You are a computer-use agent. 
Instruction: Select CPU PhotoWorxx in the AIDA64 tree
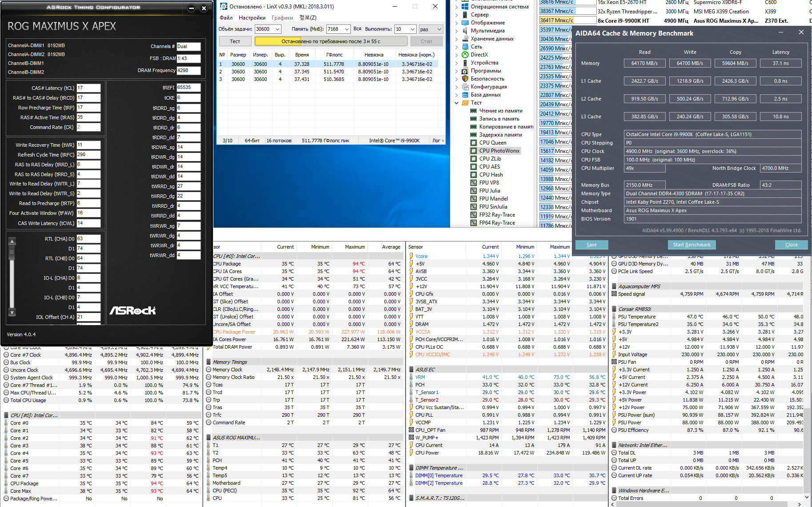(499, 151)
